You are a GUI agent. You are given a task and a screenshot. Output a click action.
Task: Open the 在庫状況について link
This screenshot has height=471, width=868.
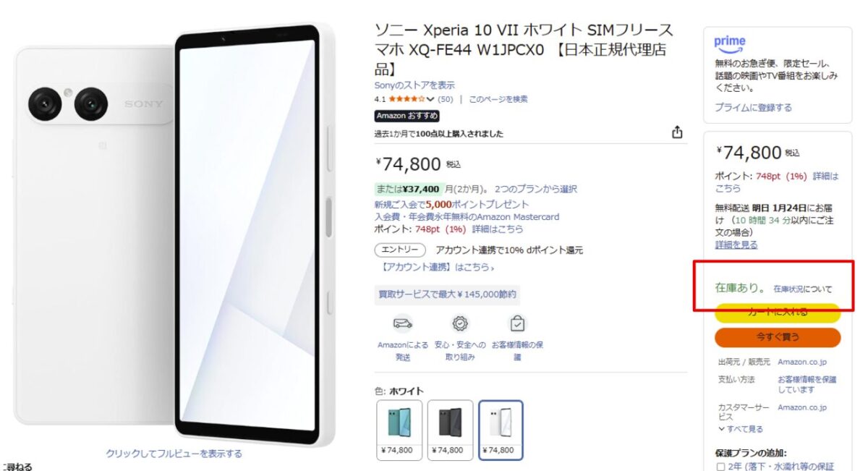click(803, 289)
